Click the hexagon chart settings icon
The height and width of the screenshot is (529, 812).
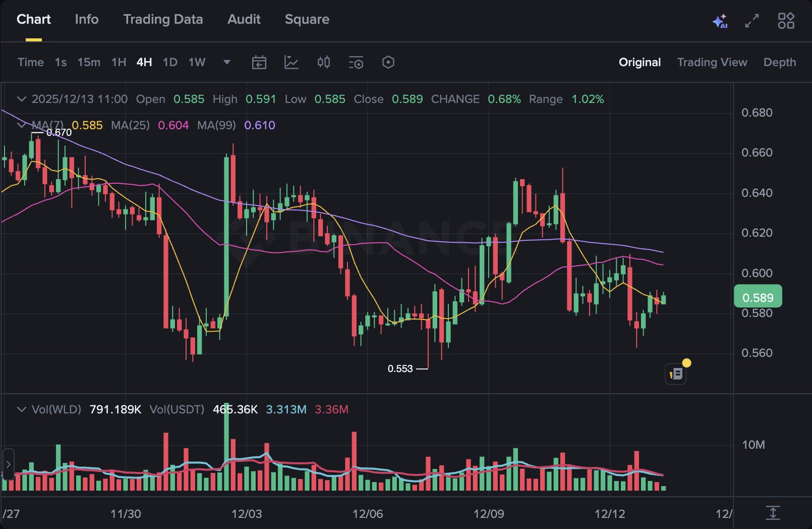click(388, 62)
